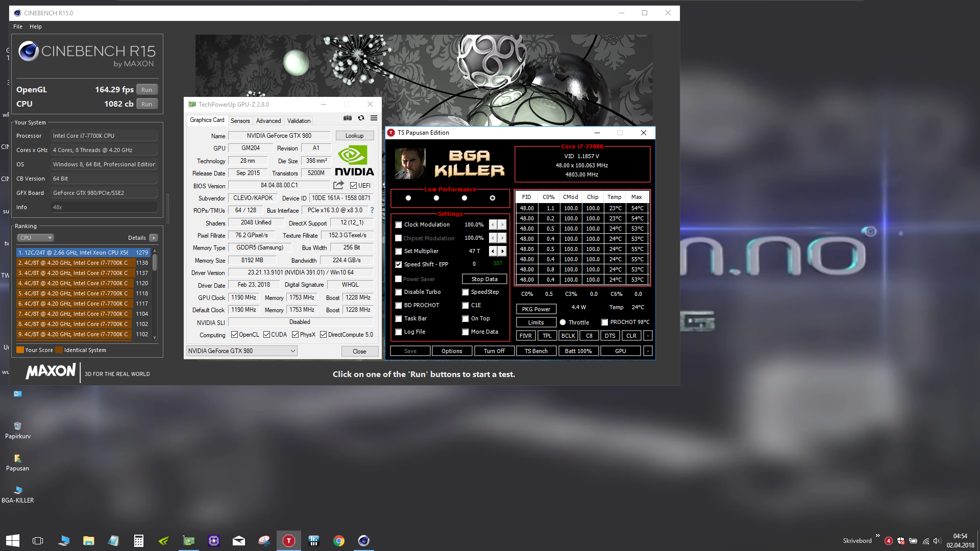
Task: Click volume speaker tray icon
Action: click(937, 541)
